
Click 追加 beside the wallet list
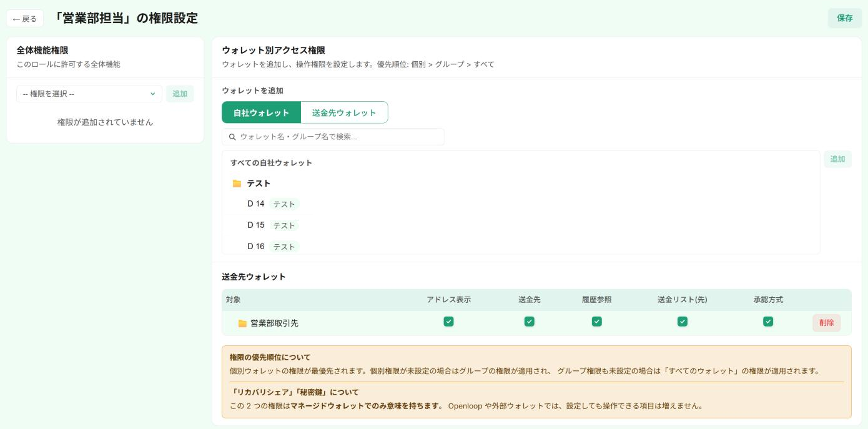click(837, 159)
